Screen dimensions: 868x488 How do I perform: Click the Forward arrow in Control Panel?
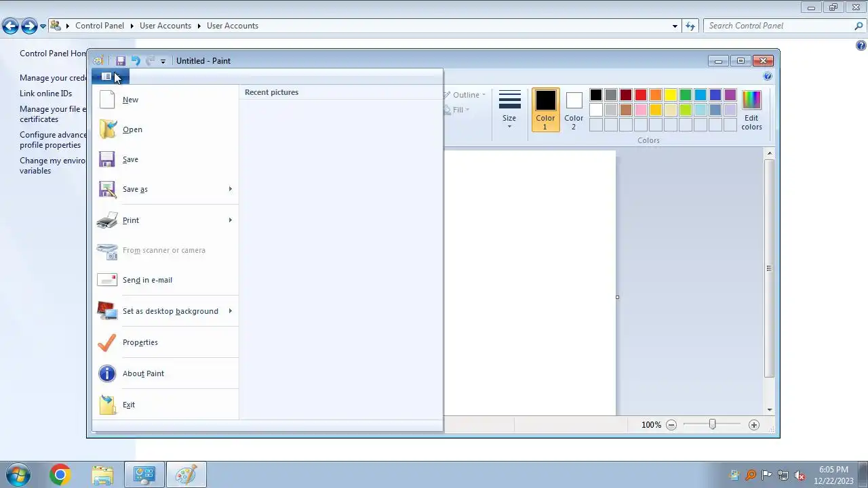[29, 26]
